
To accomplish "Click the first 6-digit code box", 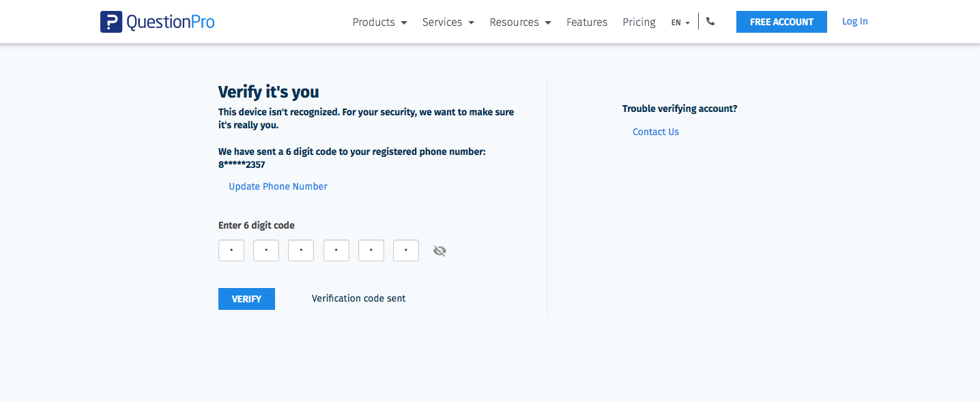I will point(231,250).
